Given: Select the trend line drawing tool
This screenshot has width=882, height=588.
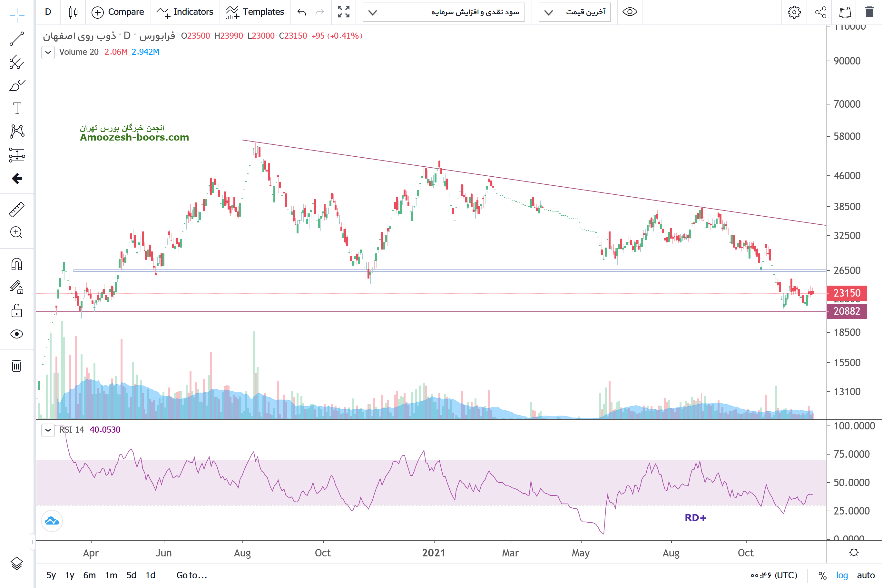Looking at the screenshot, I should pyautogui.click(x=16, y=39).
